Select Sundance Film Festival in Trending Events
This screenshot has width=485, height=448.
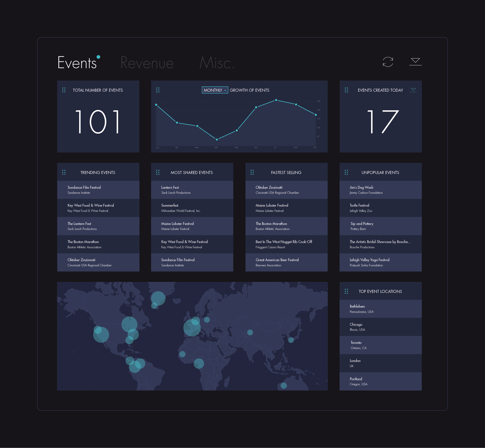[98, 190]
